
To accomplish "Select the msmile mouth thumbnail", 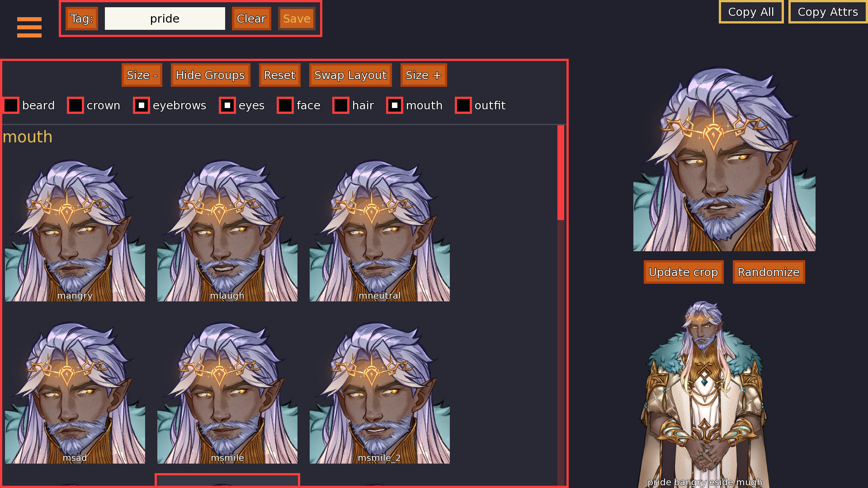I will coord(227,393).
